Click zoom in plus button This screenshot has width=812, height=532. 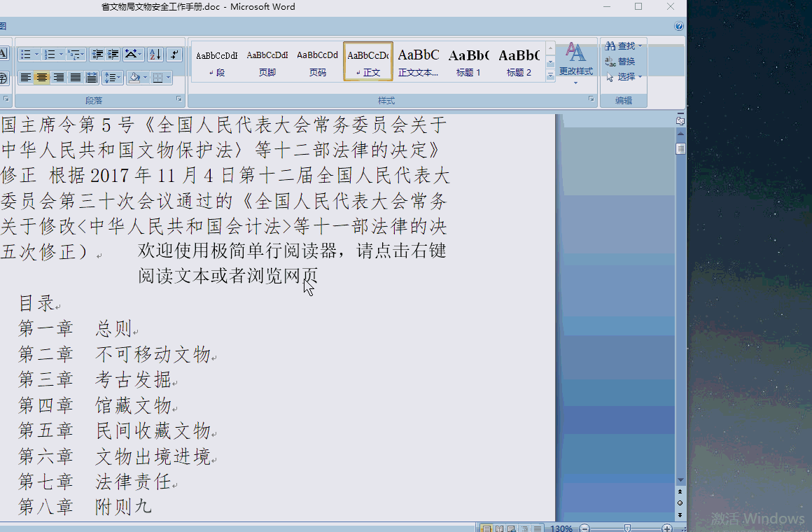click(x=667, y=528)
